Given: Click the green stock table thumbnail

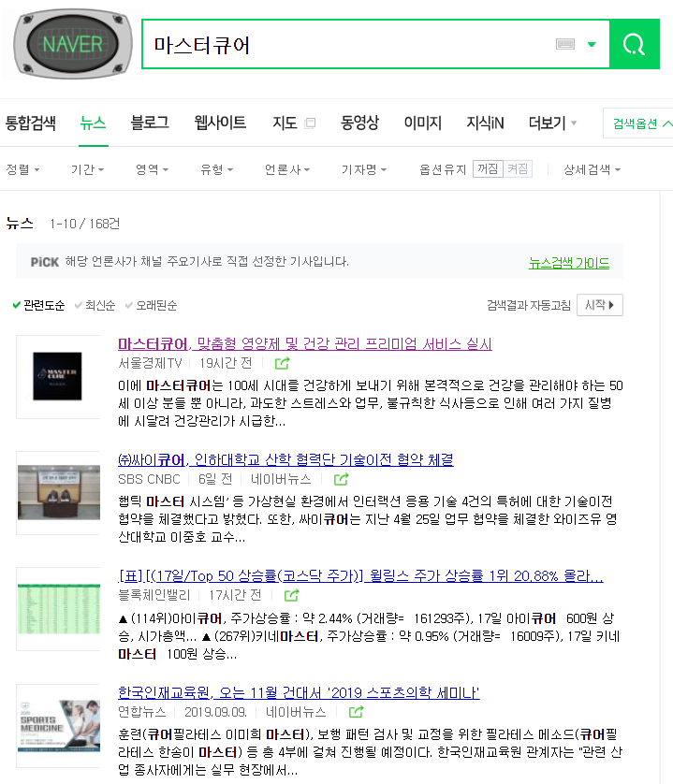Looking at the screenshot, I should click(58, 609).
